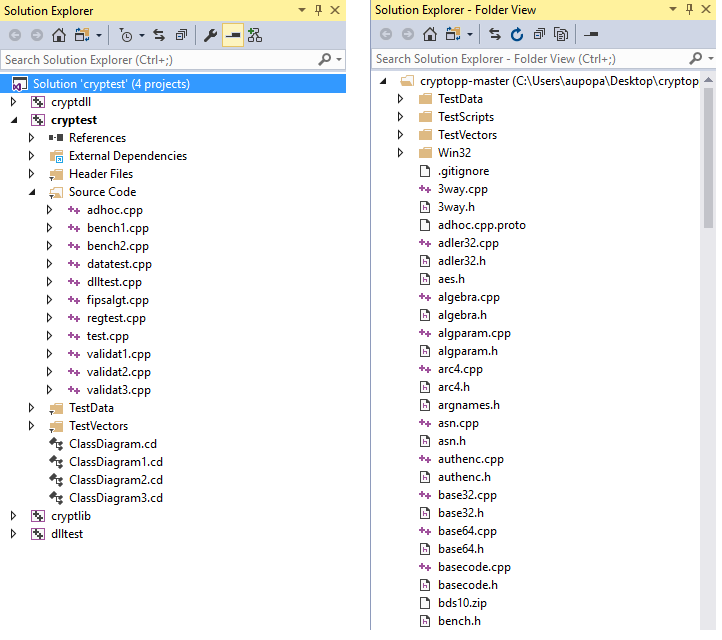This screenshot has width=722, height=640.
Task: Click Home icon in left Solution Explorer toolbar
Action: tap(58, 35)
